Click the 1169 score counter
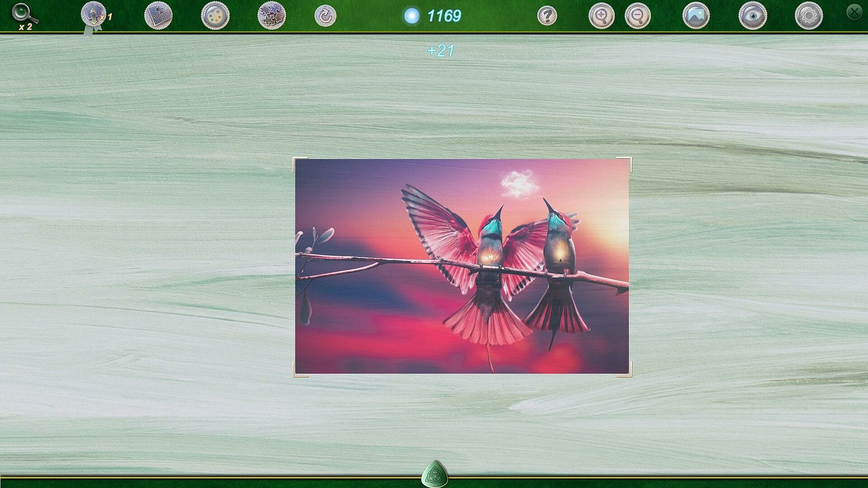This screenshot has width=868, height=488. pos(444,16)
